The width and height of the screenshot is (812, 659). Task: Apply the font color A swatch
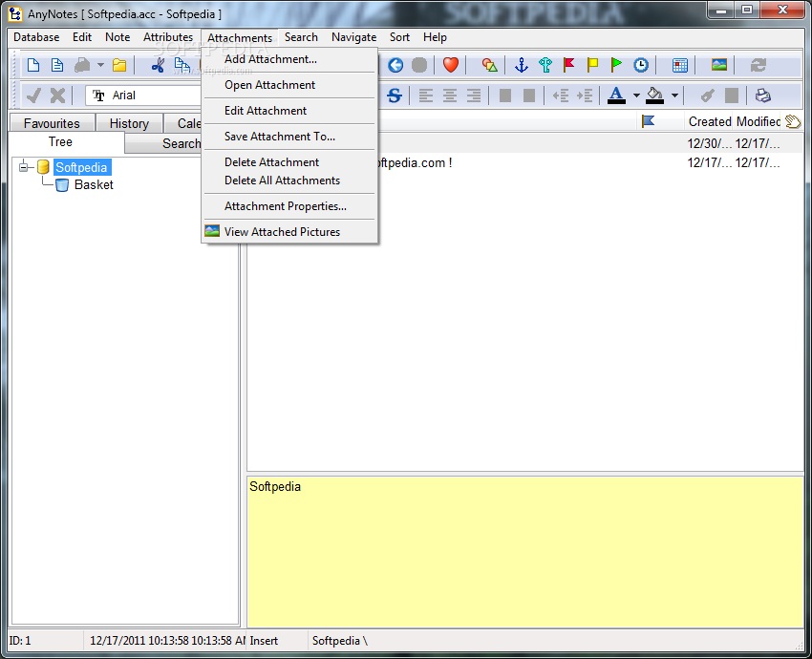(616, 96)
